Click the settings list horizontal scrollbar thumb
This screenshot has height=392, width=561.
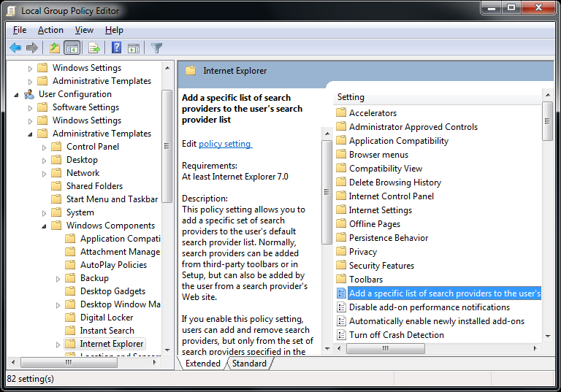click(x=386, y=348)
